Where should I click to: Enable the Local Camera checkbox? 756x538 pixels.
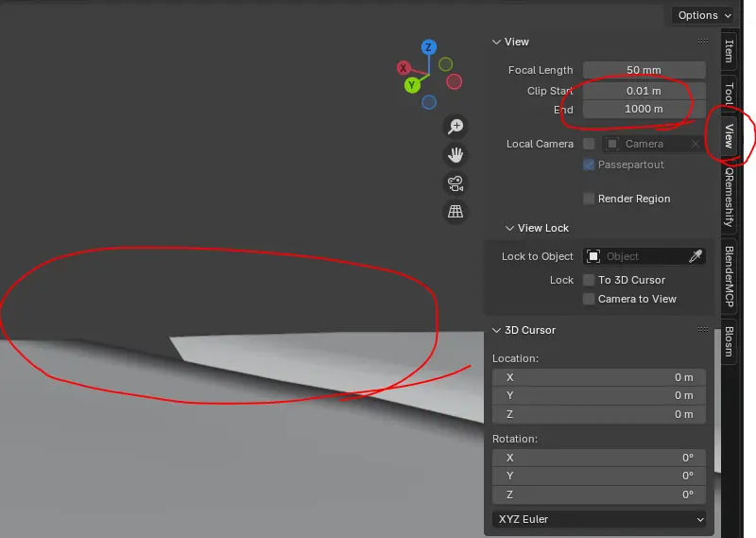[589, 144]
